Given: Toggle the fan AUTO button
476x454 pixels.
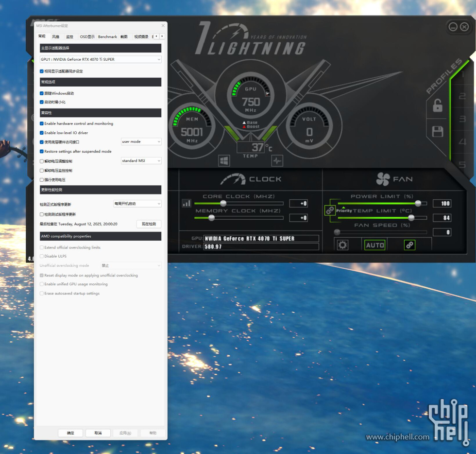Looking at the screenshot, I should pos(375,245).
